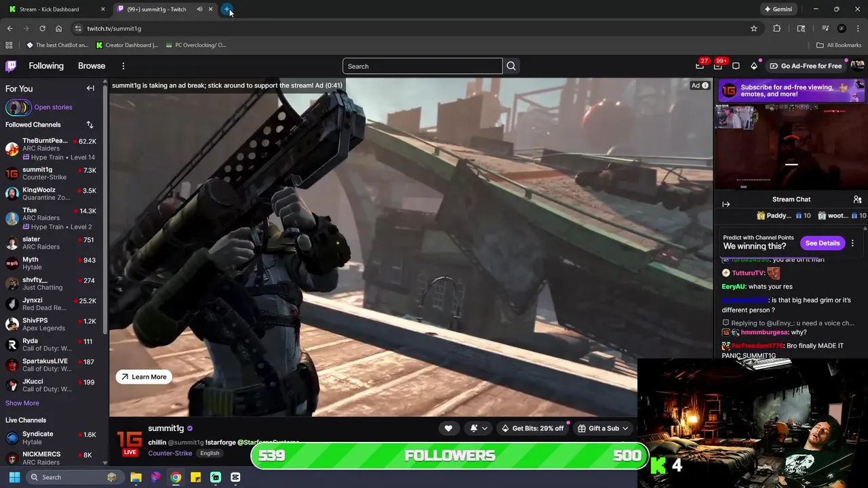The width and height of the screenshot is (868, 488).
Task: Open Chrome from the taskbar
Action: pos(176,477)
